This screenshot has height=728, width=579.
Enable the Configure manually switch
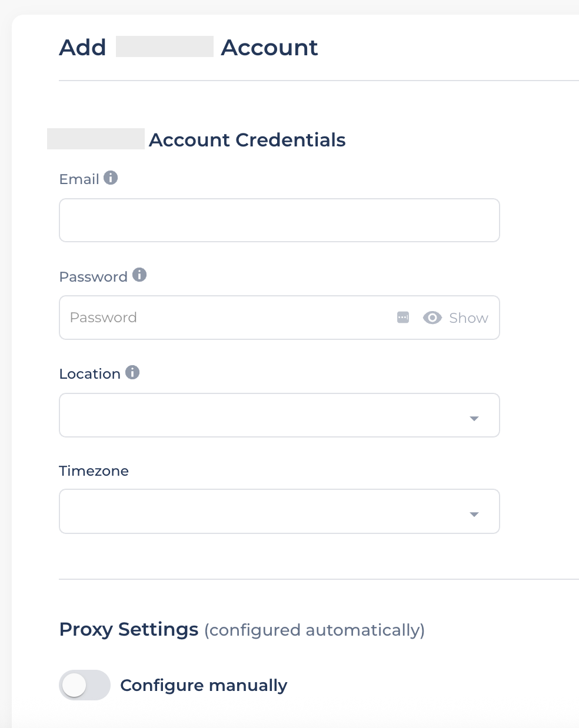(x=85, y=685)
